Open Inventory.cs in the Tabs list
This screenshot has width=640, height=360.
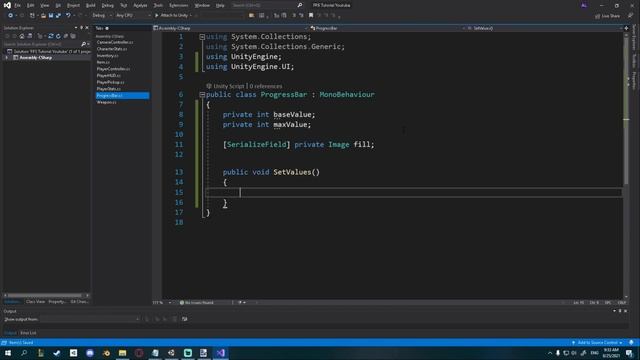[107, 56]
